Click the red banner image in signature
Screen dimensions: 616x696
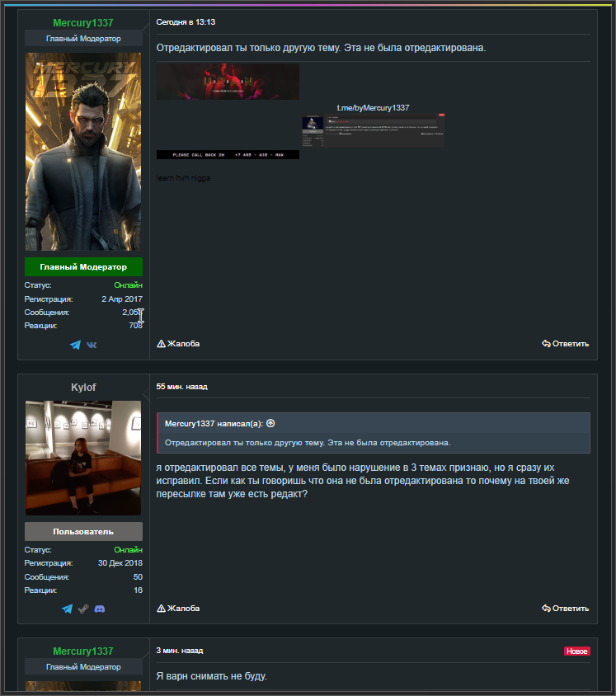(x=228, y=82)
